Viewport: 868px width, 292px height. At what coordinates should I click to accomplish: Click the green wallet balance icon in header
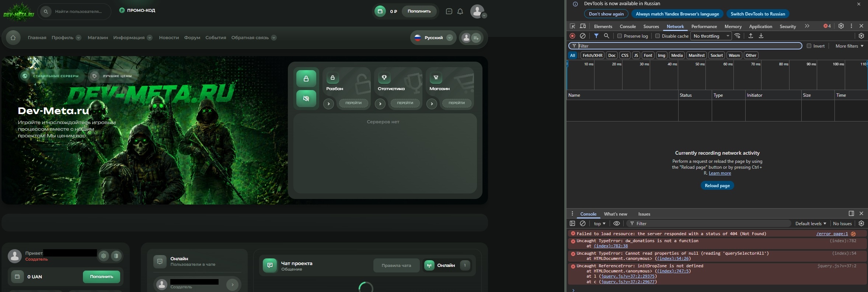[x=380, y=11]
